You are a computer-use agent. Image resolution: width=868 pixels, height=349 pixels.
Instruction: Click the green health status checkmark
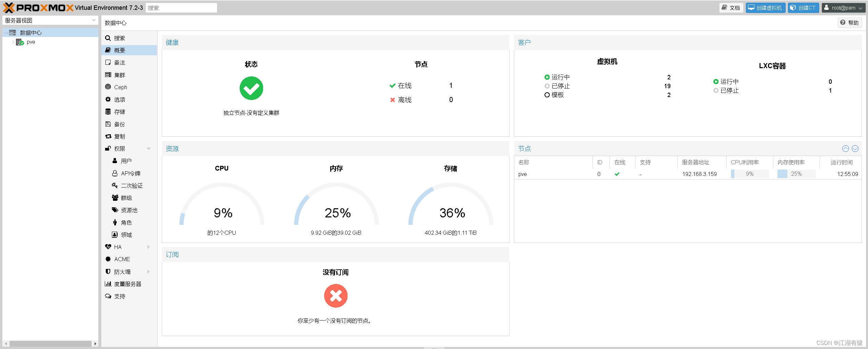pos(251,88)
